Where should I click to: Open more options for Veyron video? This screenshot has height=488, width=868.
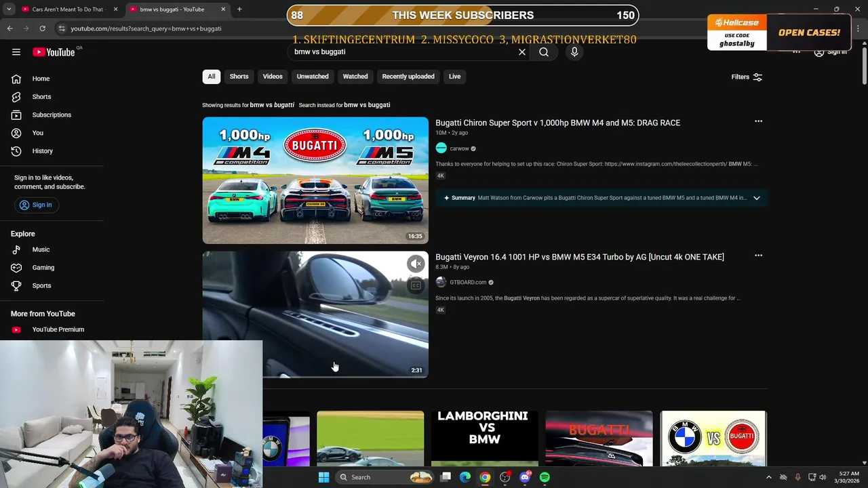coord(758,256)
